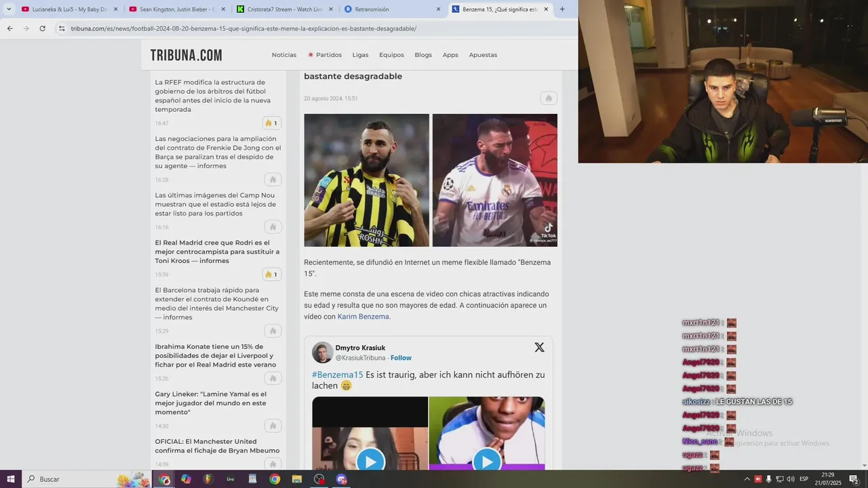The width and height of the screenshot is (868, 488).
Task: Open microphone tray icon
Action: point(769,479)
